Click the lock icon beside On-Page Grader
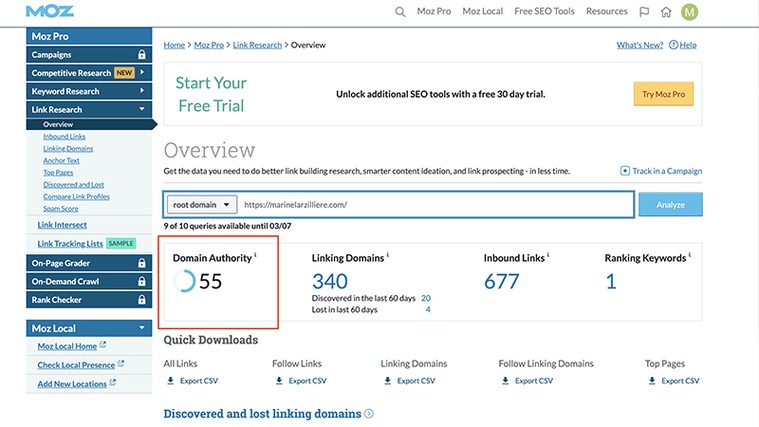 coord(141,263)
